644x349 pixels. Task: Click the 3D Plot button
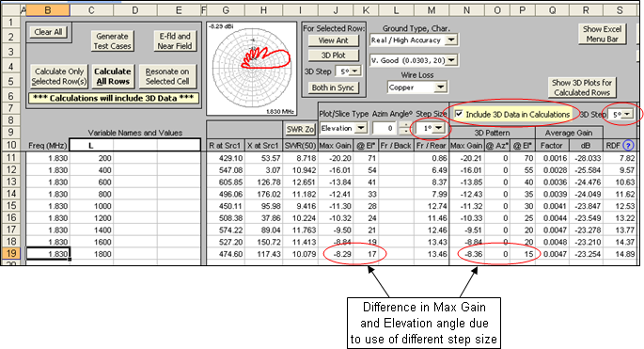tap(333, 56)
